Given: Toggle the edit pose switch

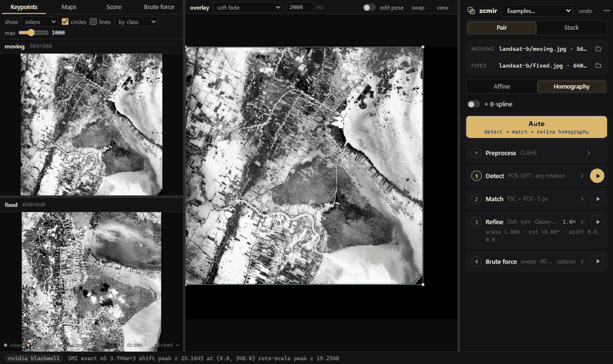Looking at the screenshot, I should pyautogui.click(x=369, y=8).
